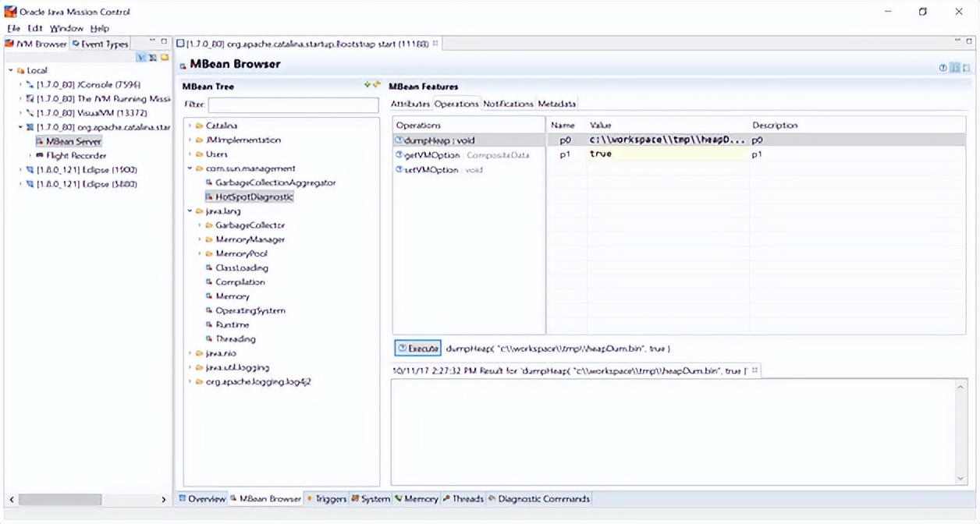Collapse the java.lang folder
Screen dimensions: 980x524
tap(190, 211)
